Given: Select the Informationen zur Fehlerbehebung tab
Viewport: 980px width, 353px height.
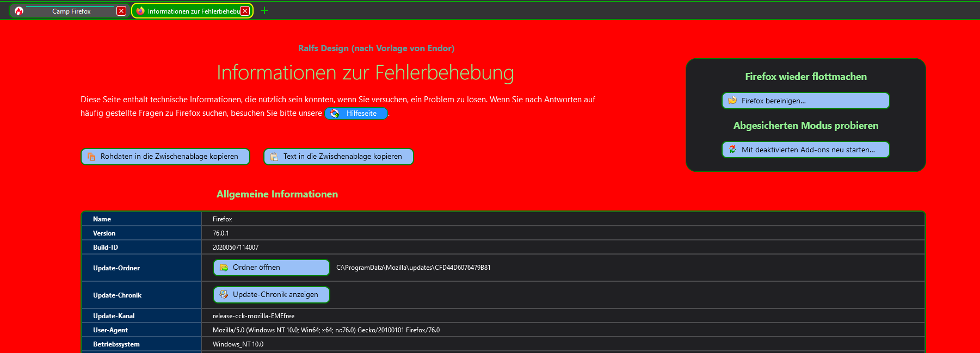Looking at the screenshot, I should (192, 11).
